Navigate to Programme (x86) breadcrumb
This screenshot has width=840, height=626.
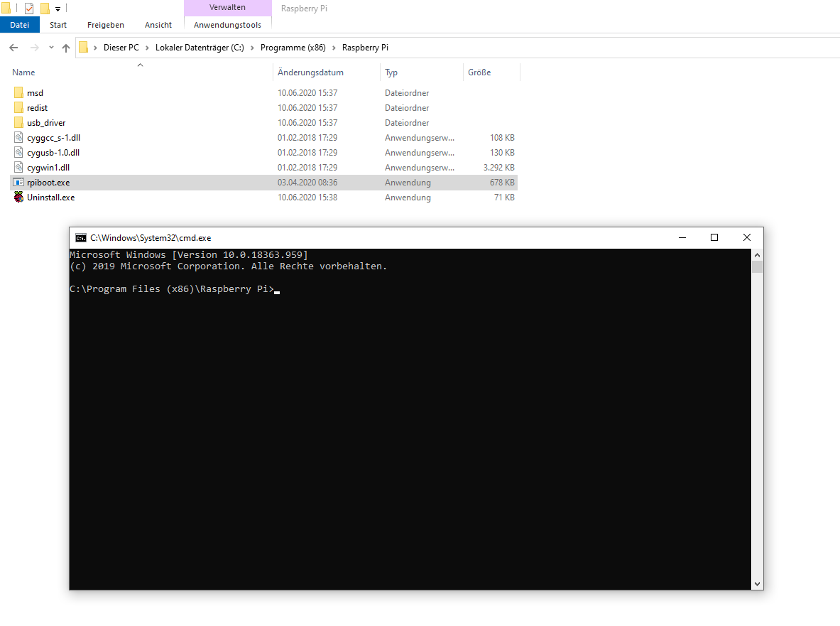(x=293, y=48)
